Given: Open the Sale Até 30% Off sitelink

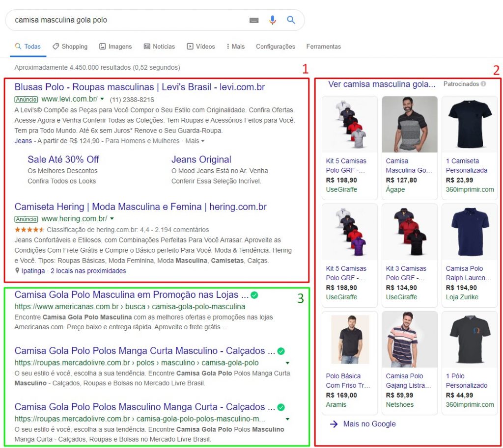Looking at the screenshot, I should point(63,159).
